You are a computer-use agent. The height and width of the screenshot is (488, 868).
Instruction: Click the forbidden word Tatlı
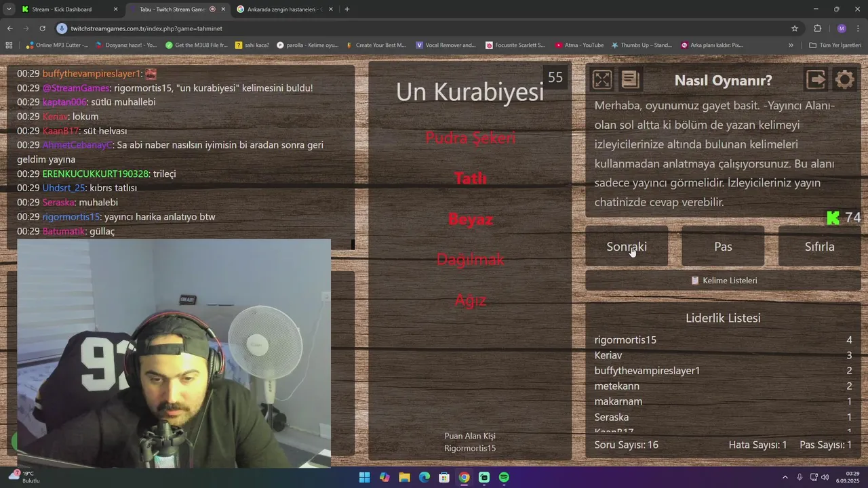click(470, 178)
